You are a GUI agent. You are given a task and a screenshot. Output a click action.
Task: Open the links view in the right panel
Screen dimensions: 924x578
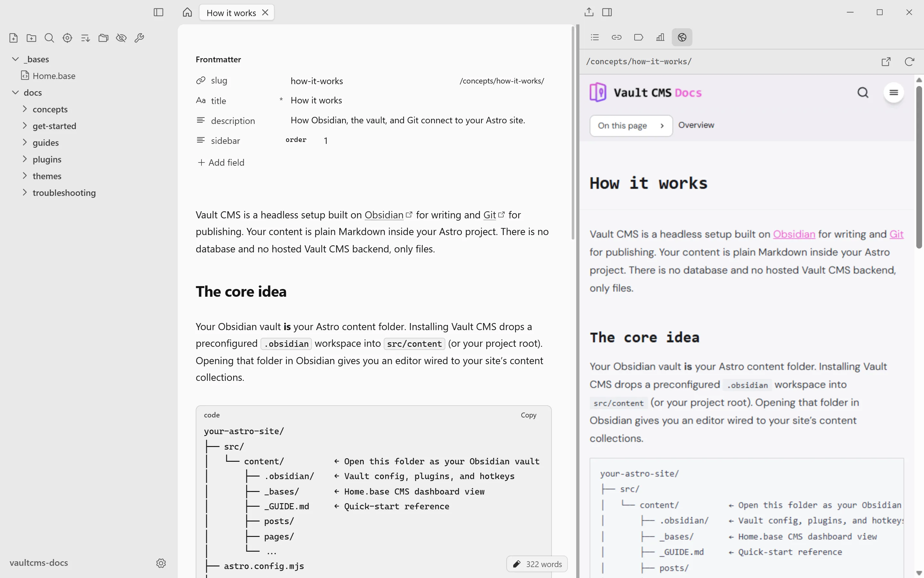617,37
